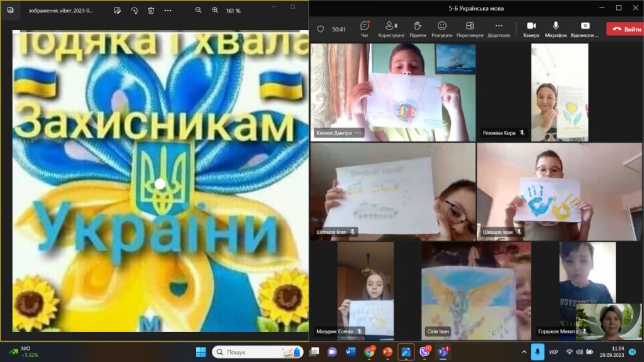Image resolution: width=644 pixels, height=362 pixels.
Task: Zoom in on the image
Action: (215, 11)
